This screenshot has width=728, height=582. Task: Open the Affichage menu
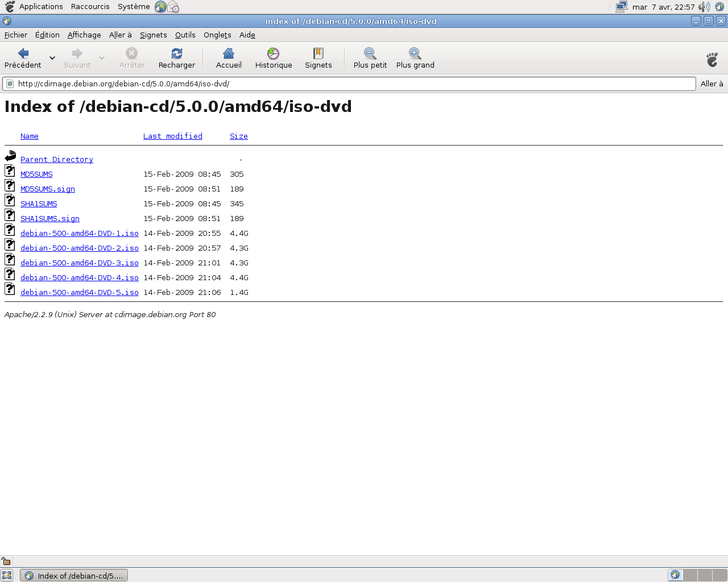click(x=84, y=35)
